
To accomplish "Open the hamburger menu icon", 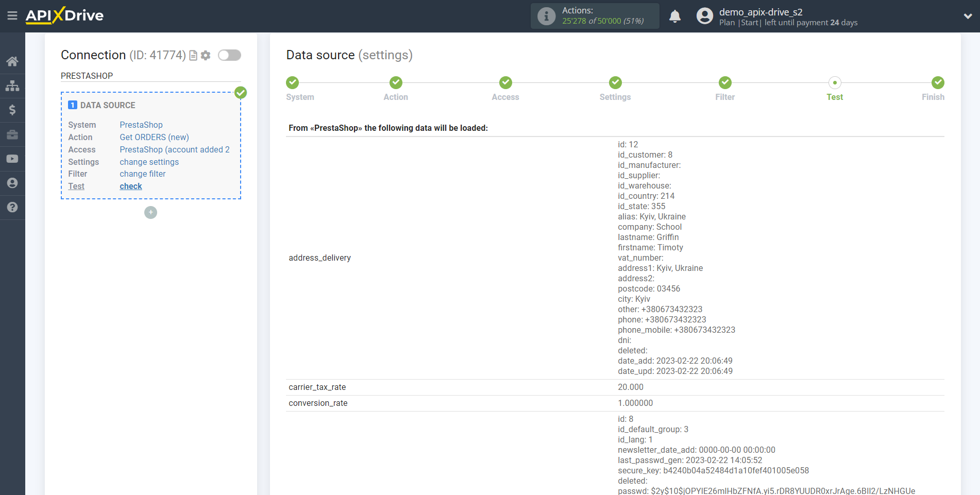I will coord(12,15).
